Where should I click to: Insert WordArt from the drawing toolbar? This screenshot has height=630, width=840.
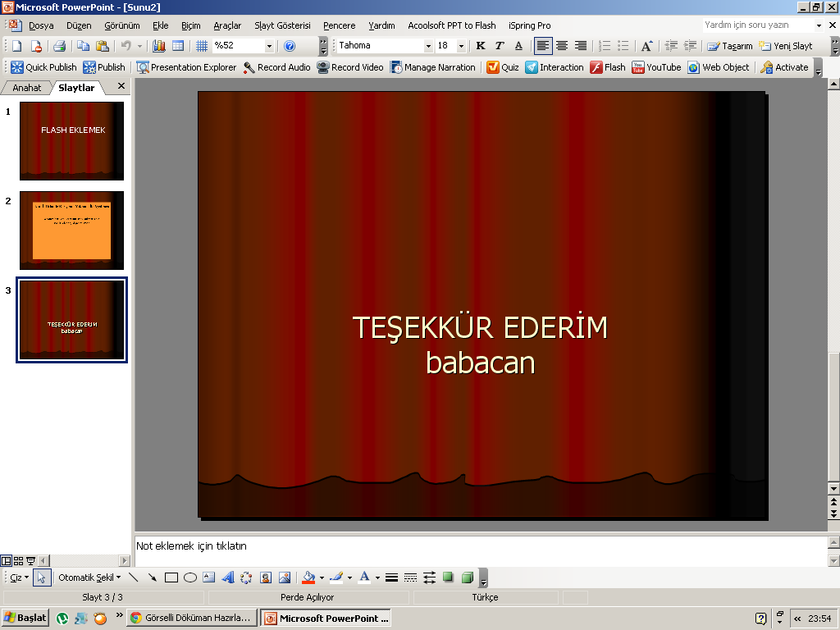point(228,577)
